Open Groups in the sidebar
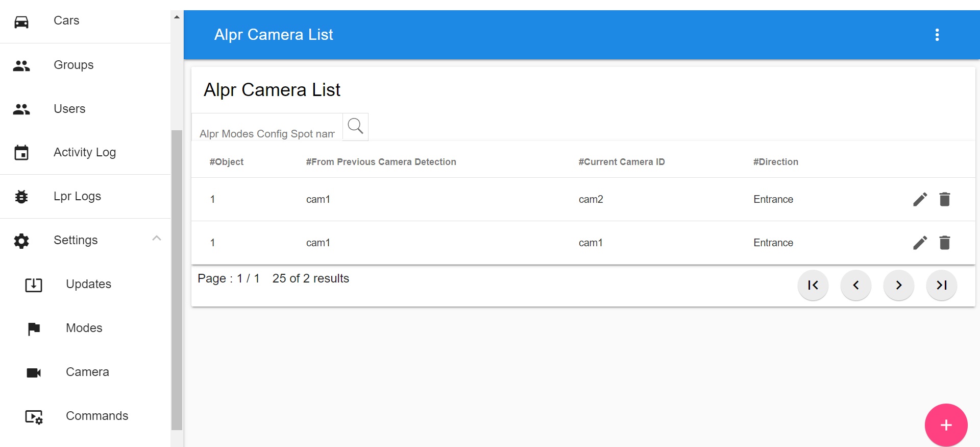This screenshot has width=980, height=447. point(85,65)
